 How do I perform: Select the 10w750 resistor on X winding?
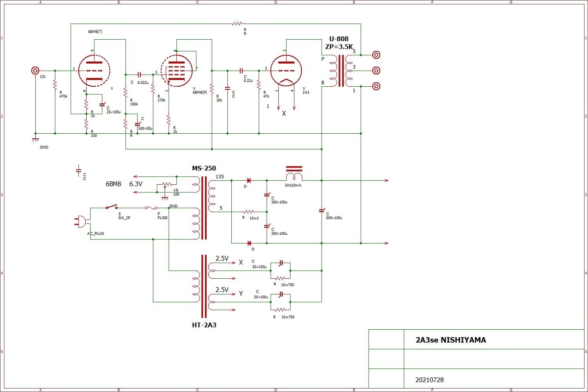(280, 278)
